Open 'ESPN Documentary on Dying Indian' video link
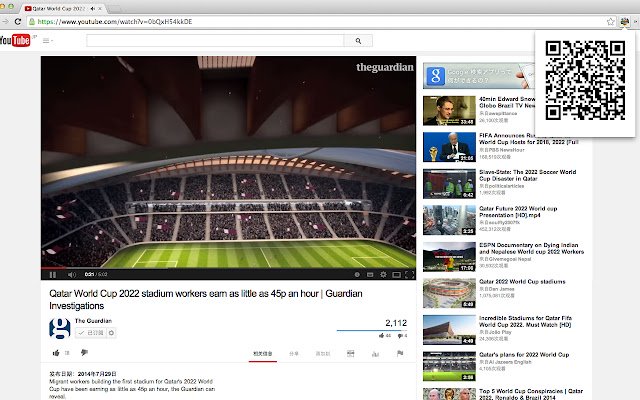The width and height of the screenshot is (640, 400). pyautogui.click(x=531, y=248)
